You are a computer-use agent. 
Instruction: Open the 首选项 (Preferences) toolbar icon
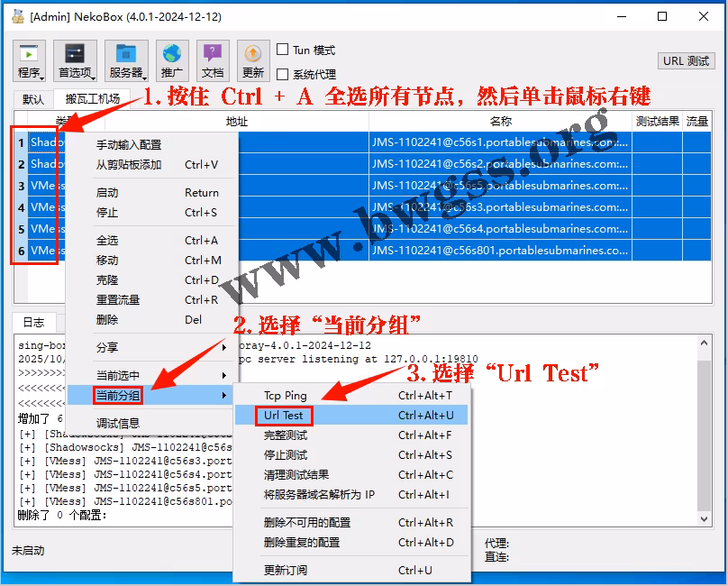[x=75, y=60]
